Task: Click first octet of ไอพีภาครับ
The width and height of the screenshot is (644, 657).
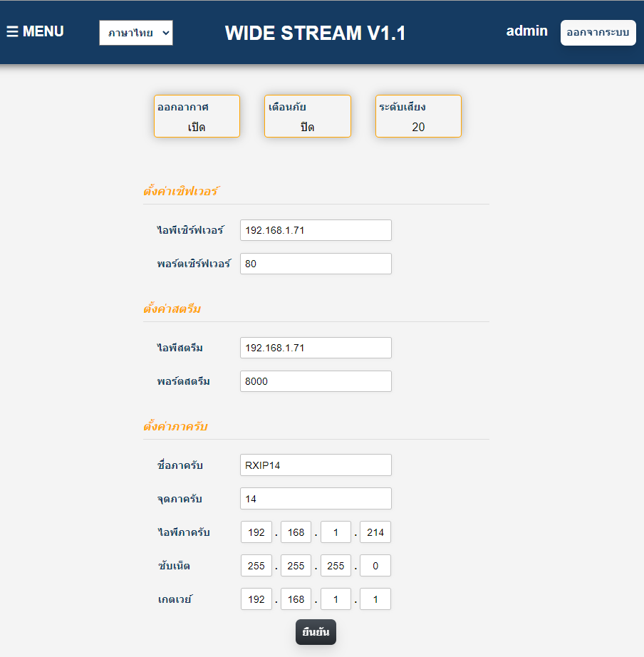Action: [256, 532]
